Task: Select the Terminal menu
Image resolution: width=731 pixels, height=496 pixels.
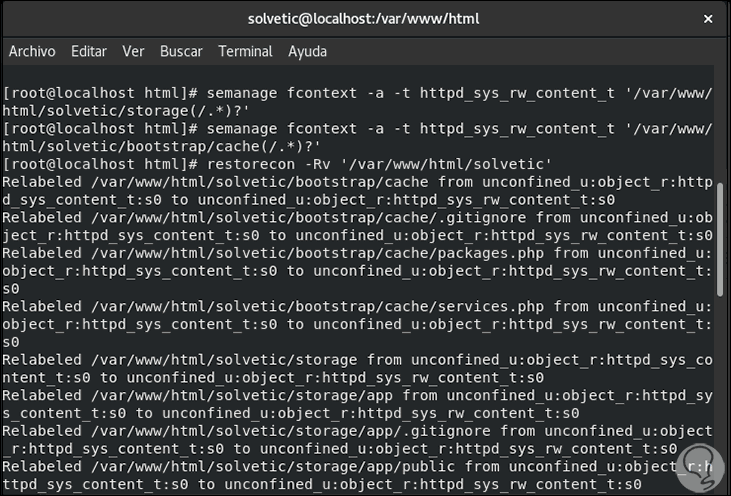Action: tap(245, 51)
